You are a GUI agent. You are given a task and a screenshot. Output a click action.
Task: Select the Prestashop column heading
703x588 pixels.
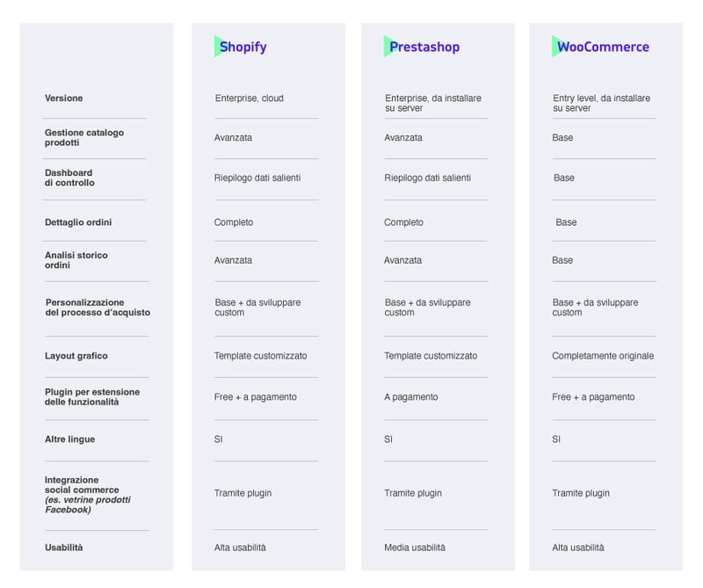pos(424,47)
